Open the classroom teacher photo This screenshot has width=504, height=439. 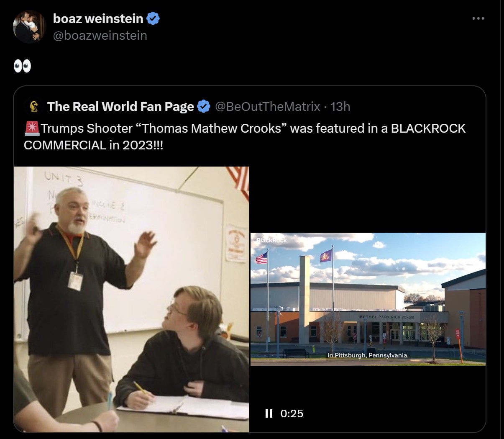[131, 299]
